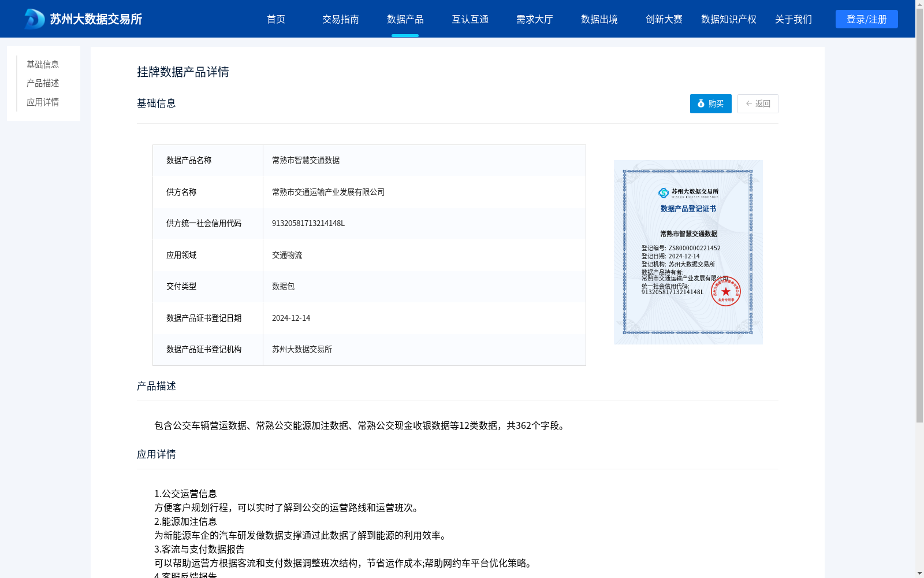Open the 数据产品登记证书 certificate thumbnail
The width and height of the screenshot is (924, 578).
pyautogui.click(x=688, y=252)
